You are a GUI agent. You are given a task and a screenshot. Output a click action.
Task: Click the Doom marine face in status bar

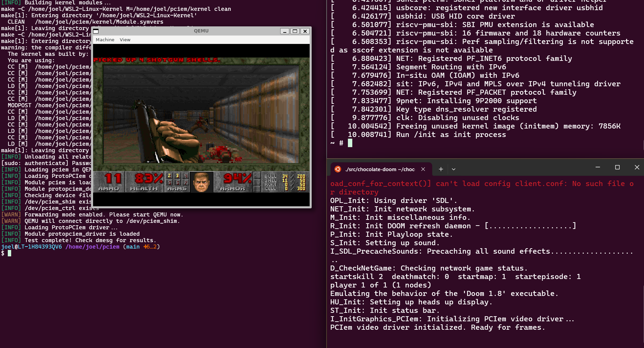click(202, 182)
